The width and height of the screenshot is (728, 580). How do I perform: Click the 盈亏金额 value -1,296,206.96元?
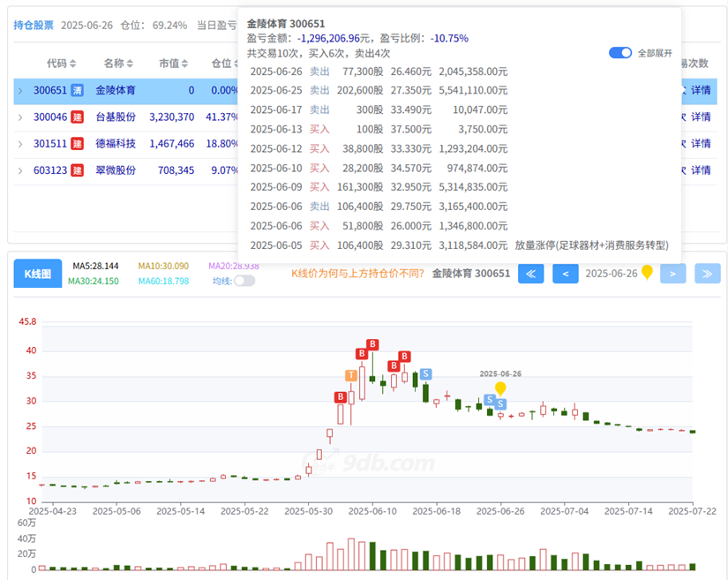point(334,39)
